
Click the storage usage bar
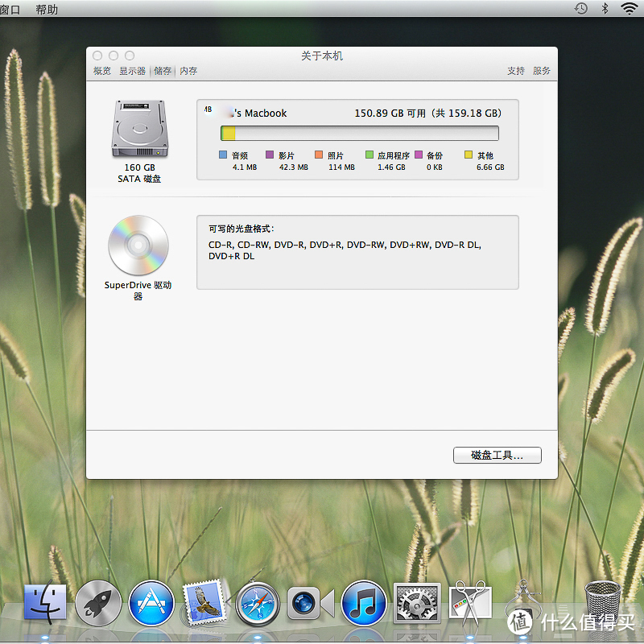[x=358, y=132]
